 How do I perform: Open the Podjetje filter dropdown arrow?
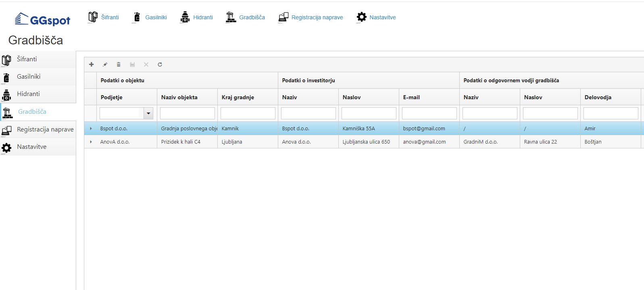pos(148,113)
